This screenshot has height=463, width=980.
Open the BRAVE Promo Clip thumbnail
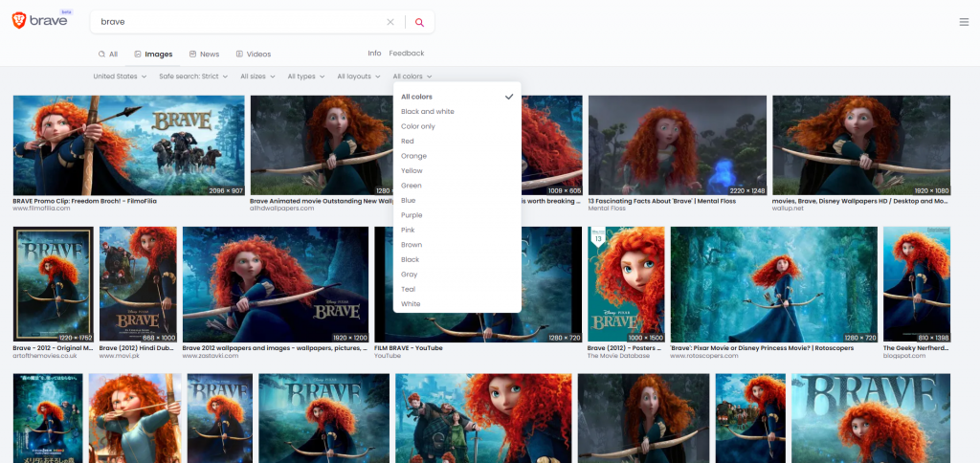point(128,145)
